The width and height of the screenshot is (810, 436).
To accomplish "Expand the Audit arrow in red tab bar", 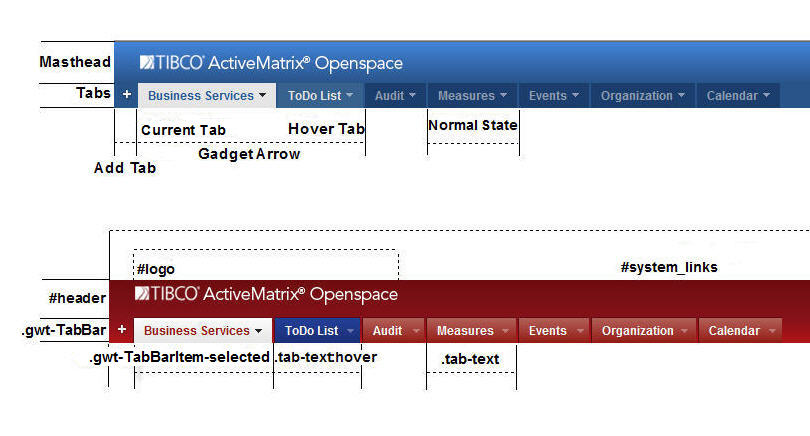I will tap(416, 331).
